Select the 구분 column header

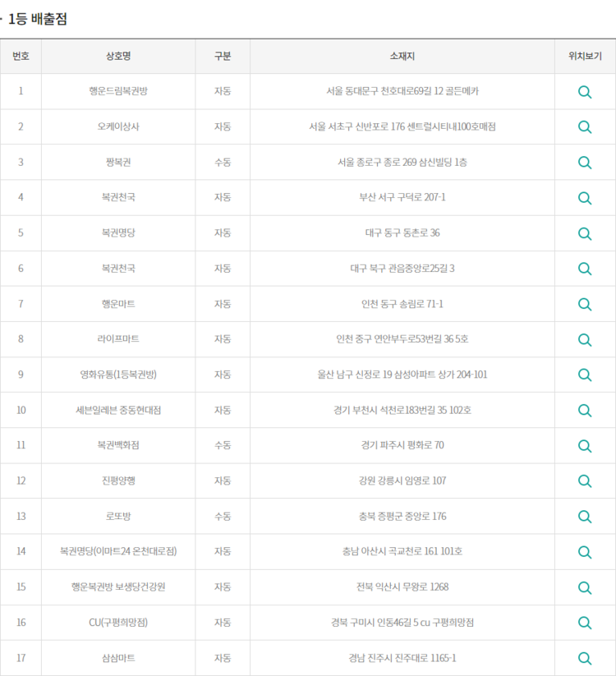coord(223,56)
